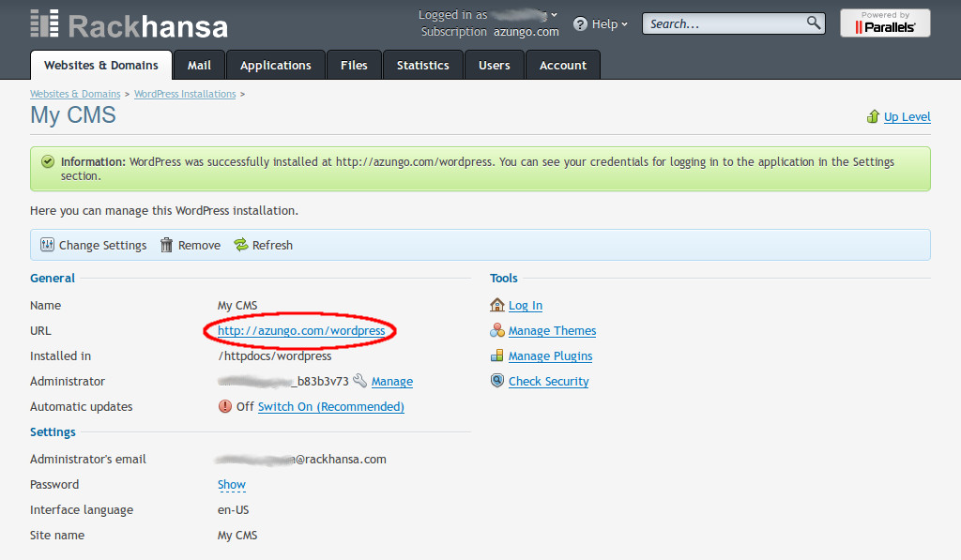961x560 pixels.
Task: Click the Up Level arrow icon
Action: pos(874,116)
